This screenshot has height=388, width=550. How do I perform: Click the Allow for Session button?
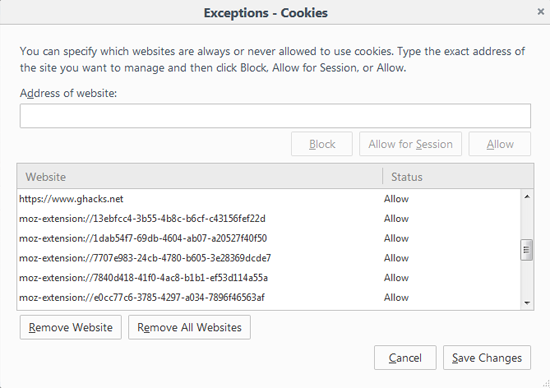point(410,144)
